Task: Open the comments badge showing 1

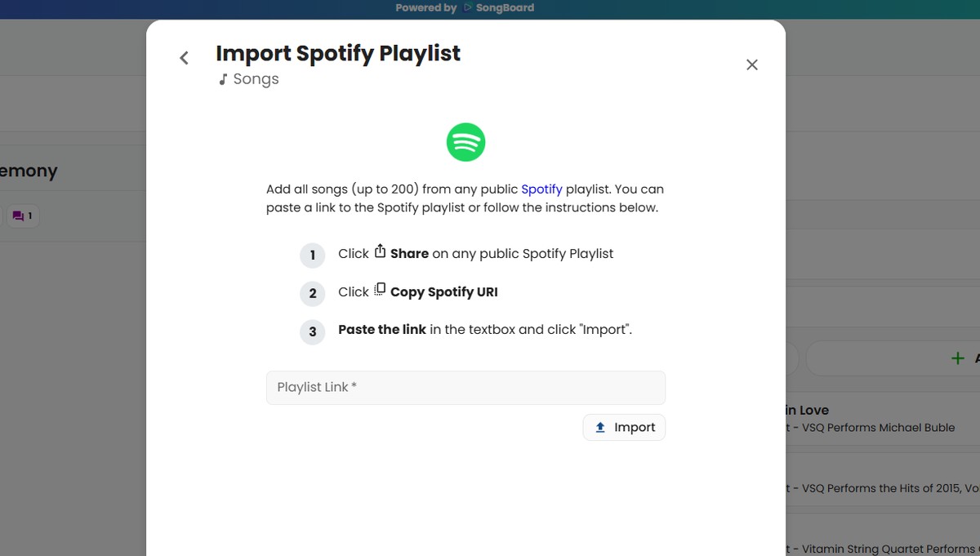Action: point(23,216)
